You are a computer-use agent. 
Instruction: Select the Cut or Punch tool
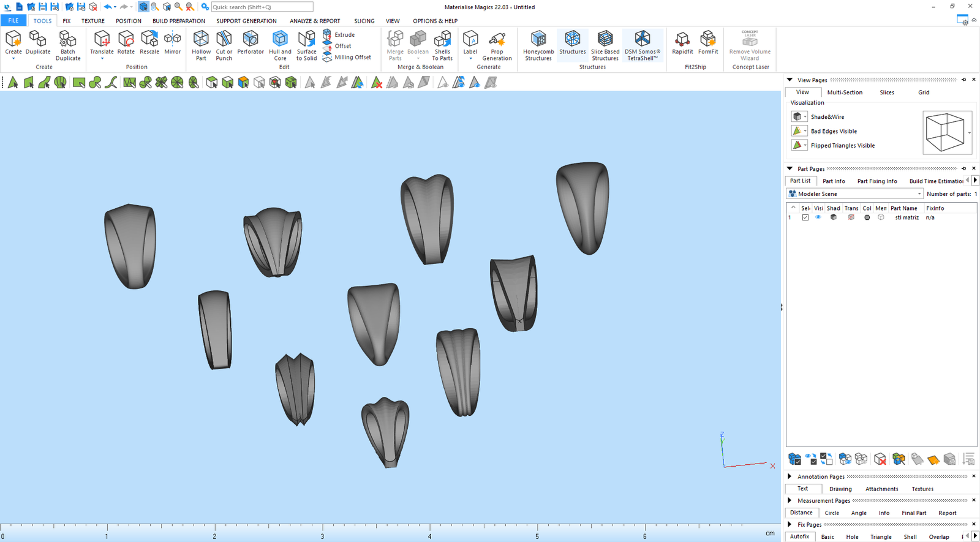point(224,45)
